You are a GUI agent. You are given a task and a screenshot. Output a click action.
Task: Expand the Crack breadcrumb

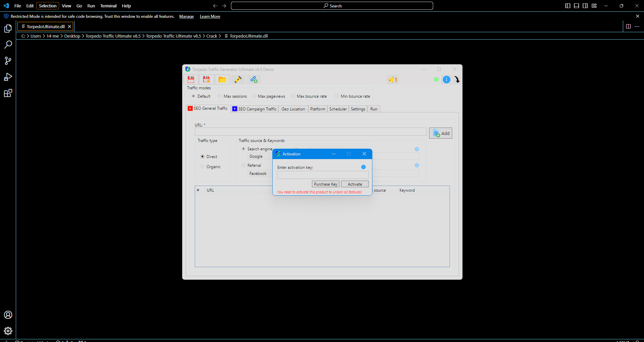pyautogui.click(x=212, y=36)
